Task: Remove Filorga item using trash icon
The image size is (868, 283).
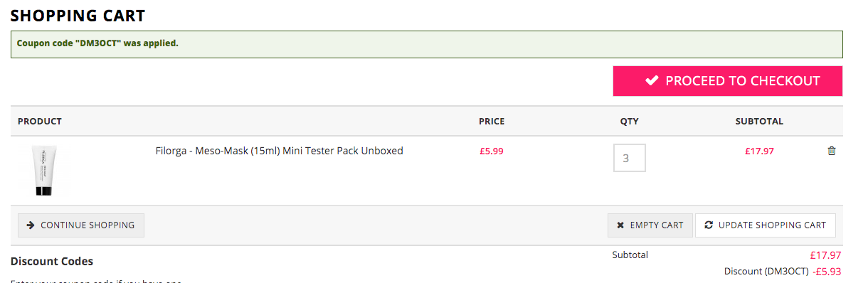Action: pyautogui.click(x=832, y=151)
